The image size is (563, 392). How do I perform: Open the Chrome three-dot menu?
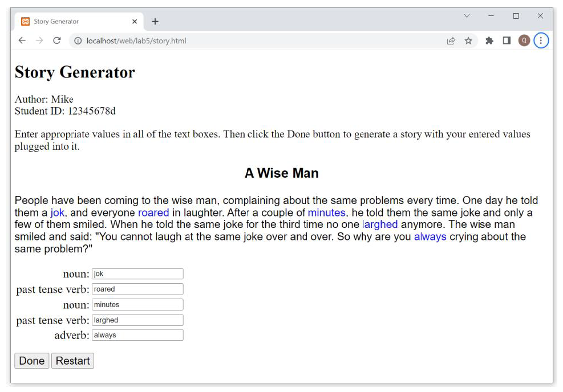pos(541,40)
